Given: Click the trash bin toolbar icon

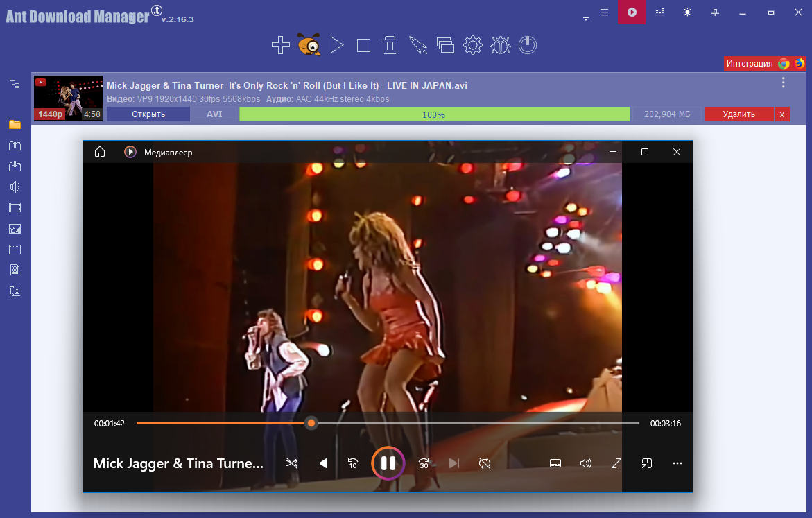Looking at the screenshot, I should [x=390, y=46].
